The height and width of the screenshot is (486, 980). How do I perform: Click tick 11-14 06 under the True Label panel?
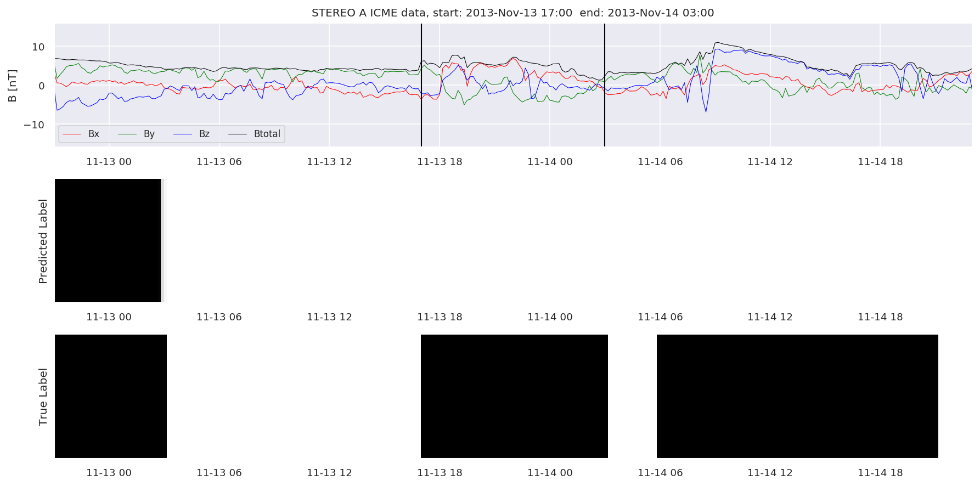tap(660, 473)
